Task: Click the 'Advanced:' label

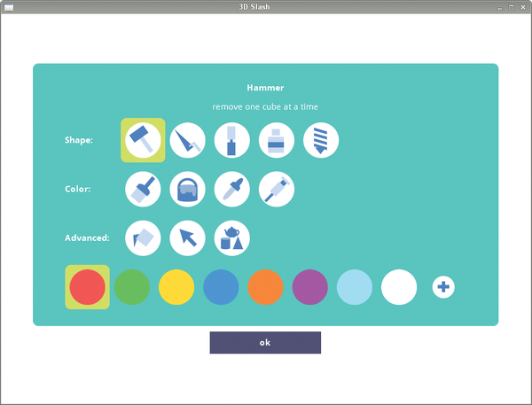Action: pyautogui.click(x=87, y=238)
